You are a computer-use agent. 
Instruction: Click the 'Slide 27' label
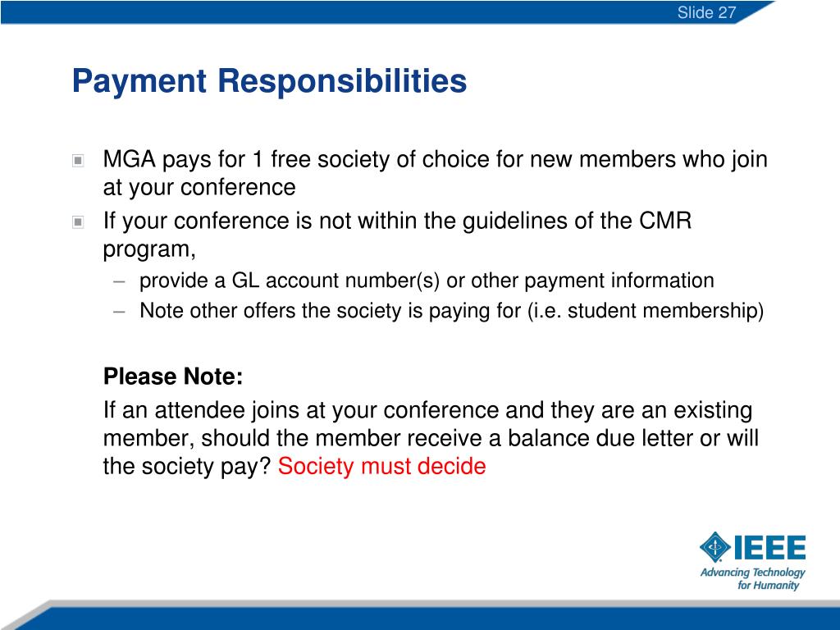click(x=706, y=11)
